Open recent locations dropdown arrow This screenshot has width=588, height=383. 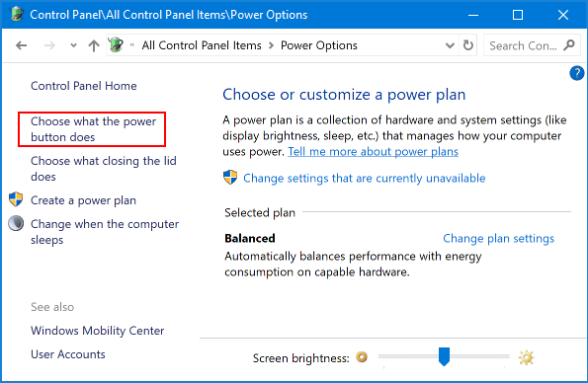point(73,45)
